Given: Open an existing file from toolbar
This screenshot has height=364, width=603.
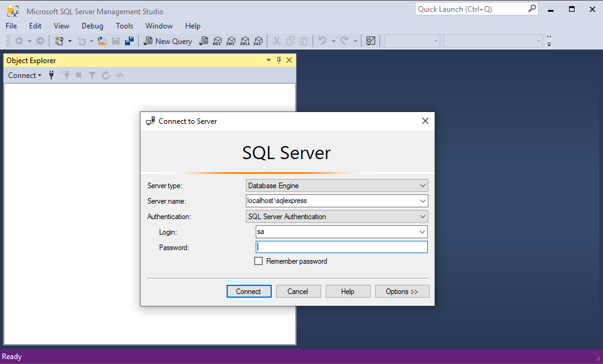Looking at the screenshot, I should pyautogui.click(x=102, y=41).
